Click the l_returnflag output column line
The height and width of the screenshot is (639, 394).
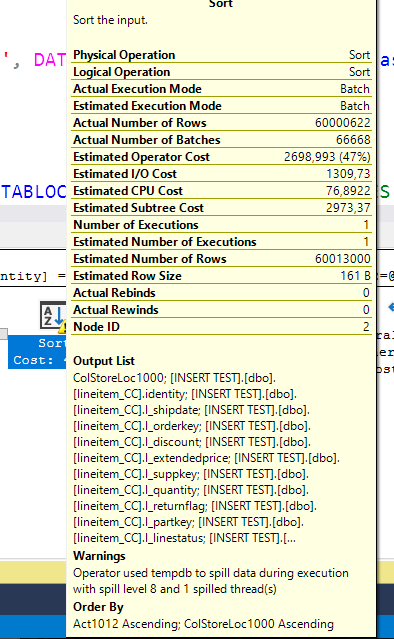(195, 506)
